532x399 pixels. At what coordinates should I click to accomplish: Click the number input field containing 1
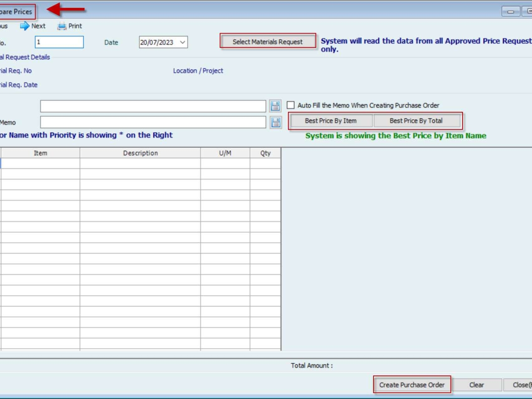pos(59,42)
